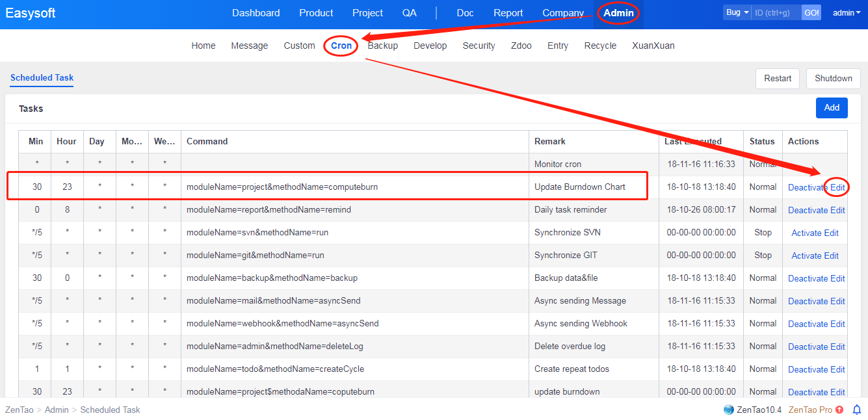Edit the Delete overdue log task
Image resolution: width=868 pixels, height=420 pixels.
[x=837, y=347]
